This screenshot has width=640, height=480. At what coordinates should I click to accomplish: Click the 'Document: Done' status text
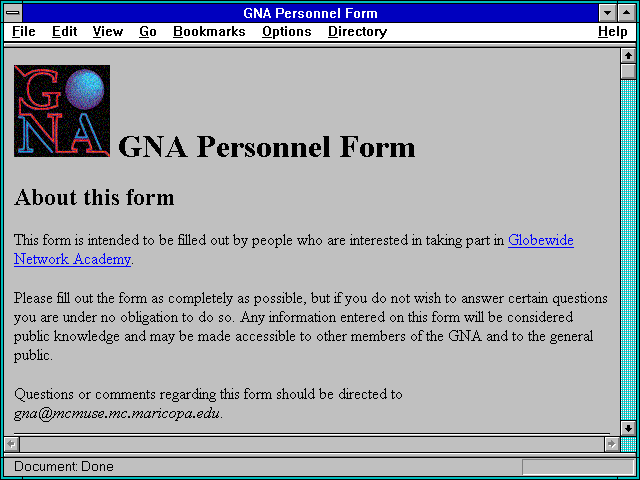[x=64, y=466]
